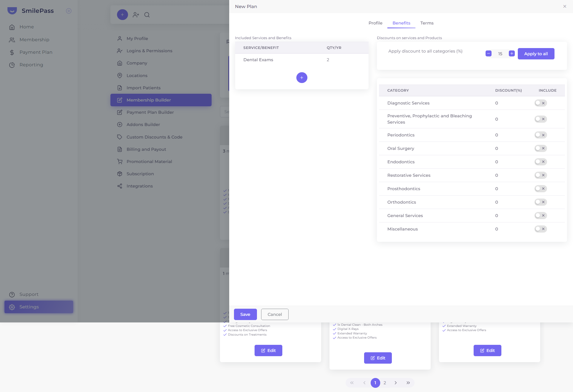573x392 pixels.
Task: Save the new plan
Action: tap(245, 314)
